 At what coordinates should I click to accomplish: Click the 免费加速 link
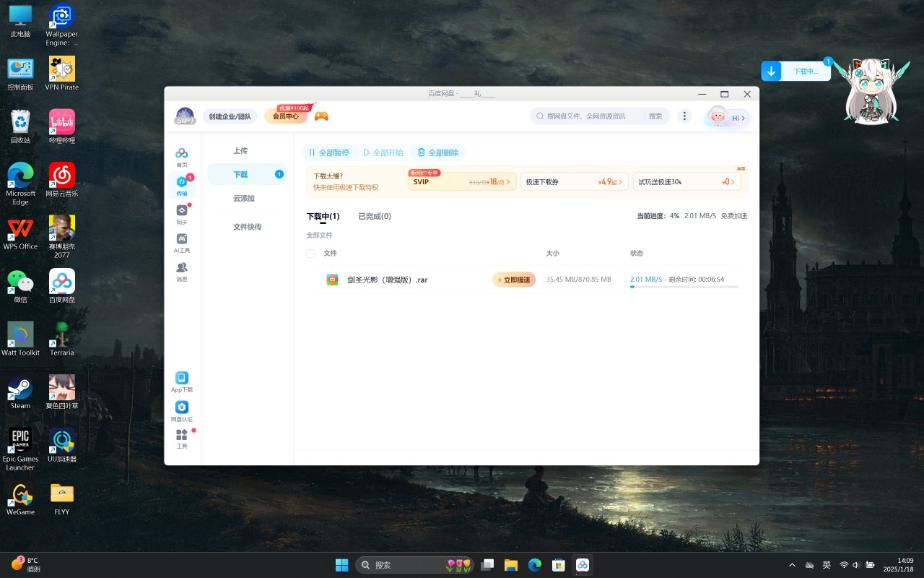[x=734, y=216]
